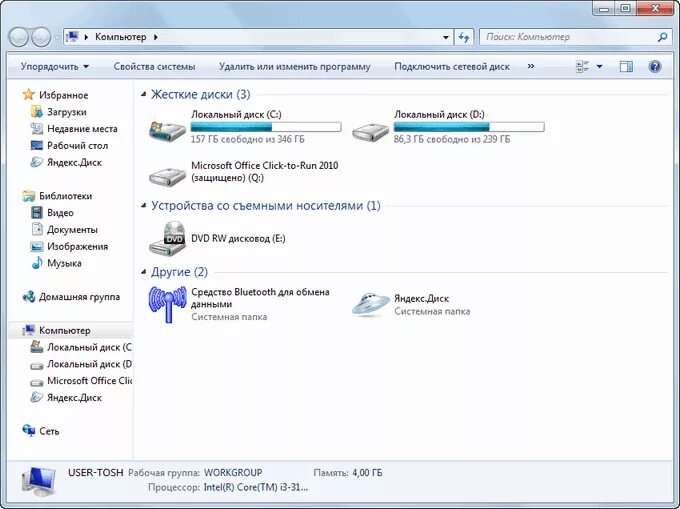Click the Forward navigation button
The image size is (680, 509).
(x=42, y=37)
